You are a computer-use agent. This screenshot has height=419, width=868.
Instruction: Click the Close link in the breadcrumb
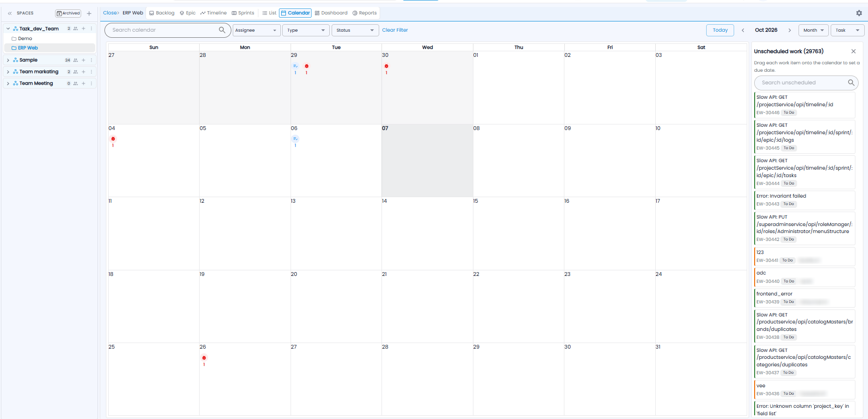[111, 13]
